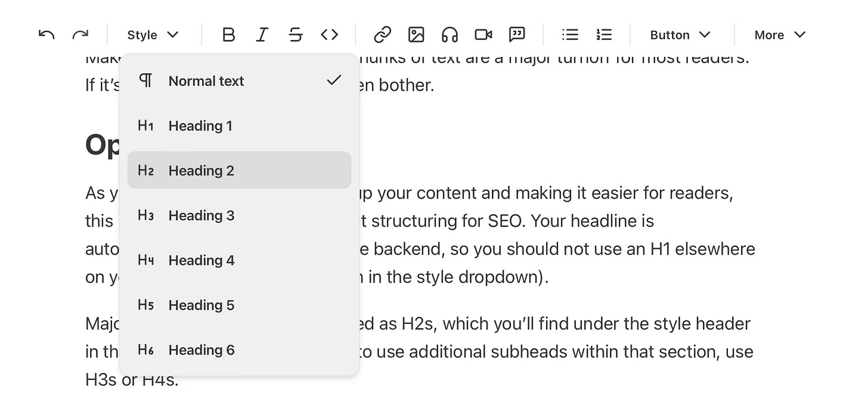The width and height of the screenshot is (868, 408).
Task: Insert an image into the post
Action: pyautogui.click(x=416, y=35)
